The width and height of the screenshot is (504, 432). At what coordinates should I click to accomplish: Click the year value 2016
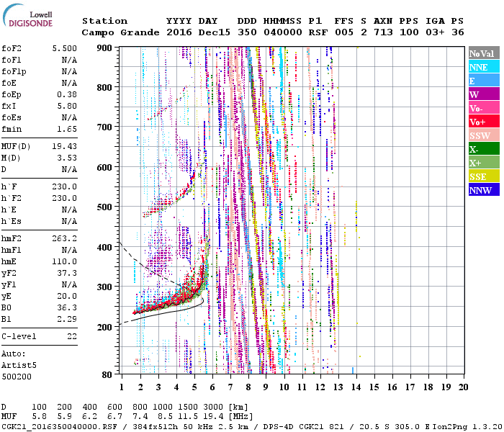[x=179, y=32]
